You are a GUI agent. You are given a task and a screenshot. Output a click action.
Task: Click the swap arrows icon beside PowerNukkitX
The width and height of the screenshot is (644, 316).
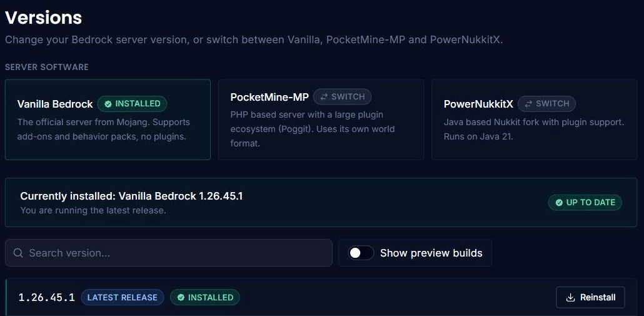coord(528,104)
